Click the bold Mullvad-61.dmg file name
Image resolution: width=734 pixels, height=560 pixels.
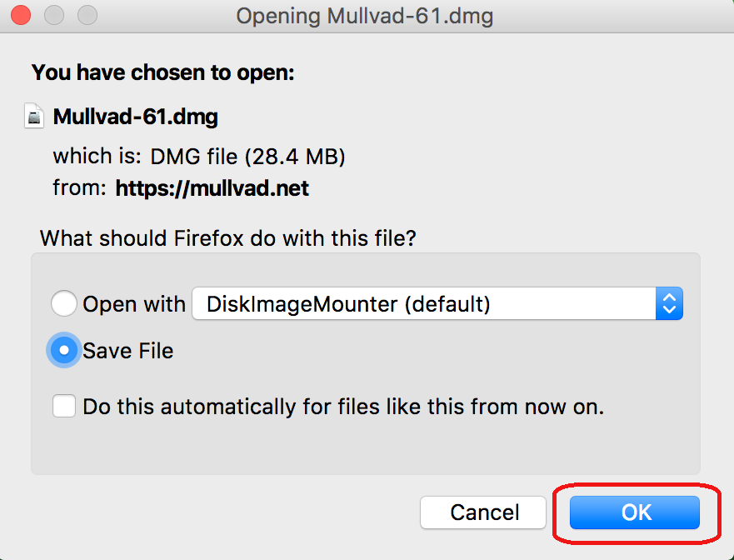[135, 117]
